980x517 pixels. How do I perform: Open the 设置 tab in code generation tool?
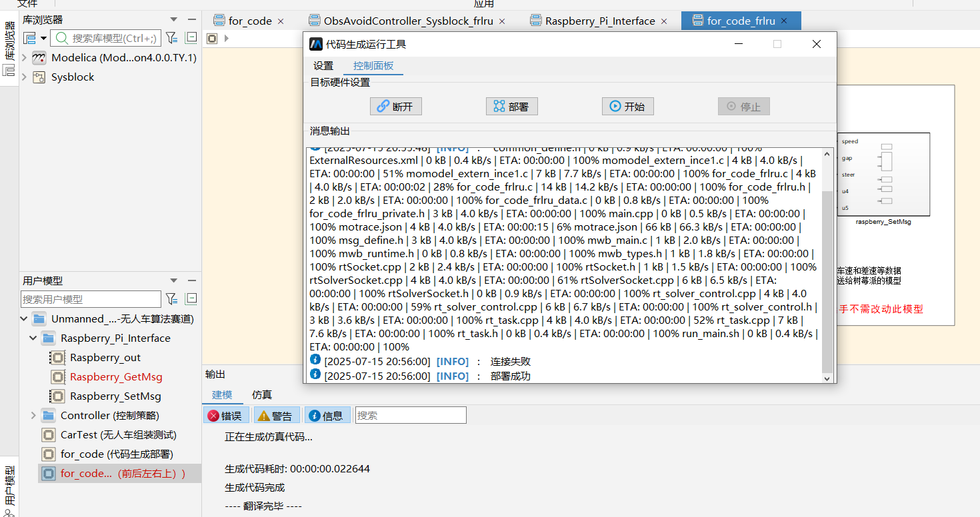click(x=323, y=66)
